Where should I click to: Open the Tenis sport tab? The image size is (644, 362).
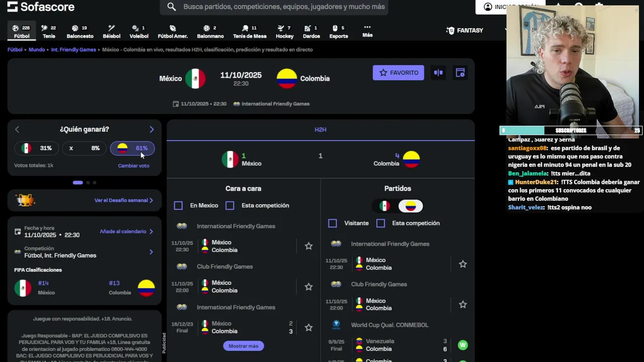pos(49,32)
